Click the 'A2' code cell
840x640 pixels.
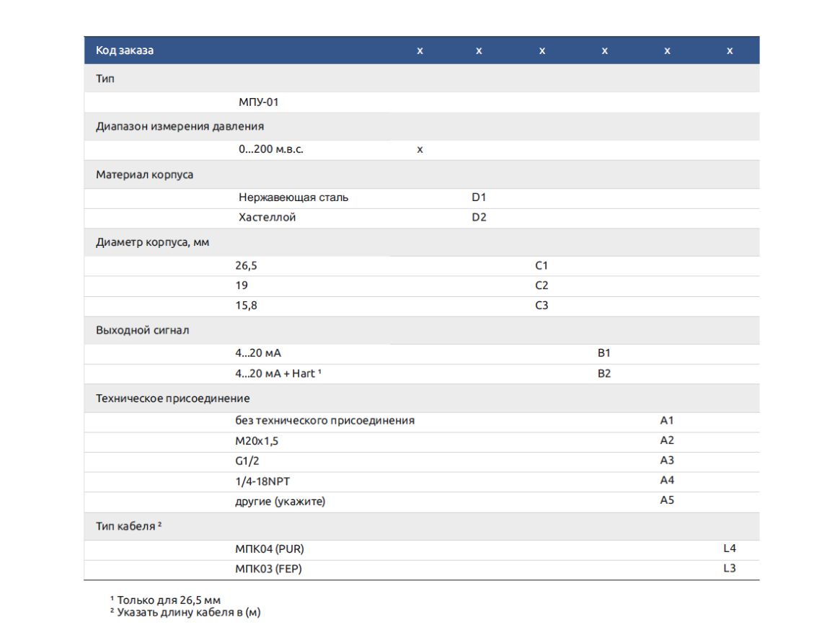tap(667, 440)
